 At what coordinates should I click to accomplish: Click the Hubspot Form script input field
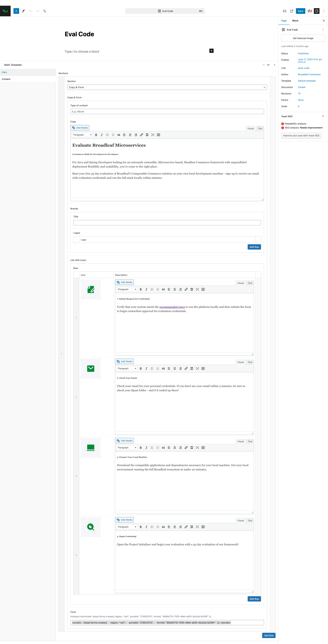(167, 623)
